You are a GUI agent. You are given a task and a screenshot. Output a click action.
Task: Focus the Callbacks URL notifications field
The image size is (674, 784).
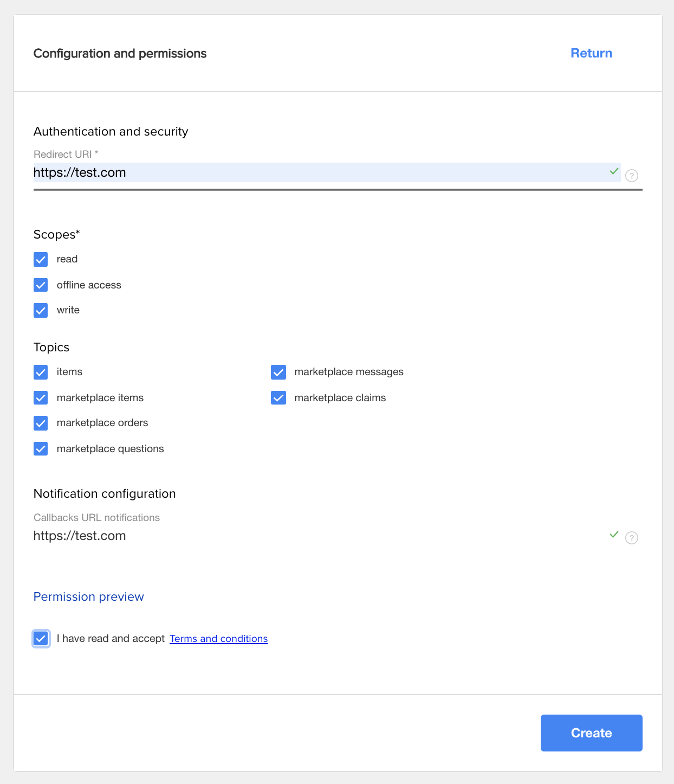pyautogui.click(x=321, y=536)
